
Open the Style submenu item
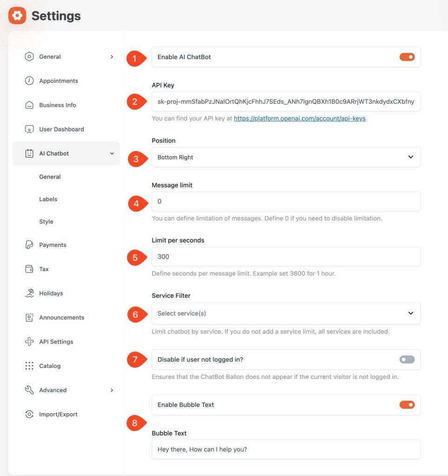(x=46, y=222)
